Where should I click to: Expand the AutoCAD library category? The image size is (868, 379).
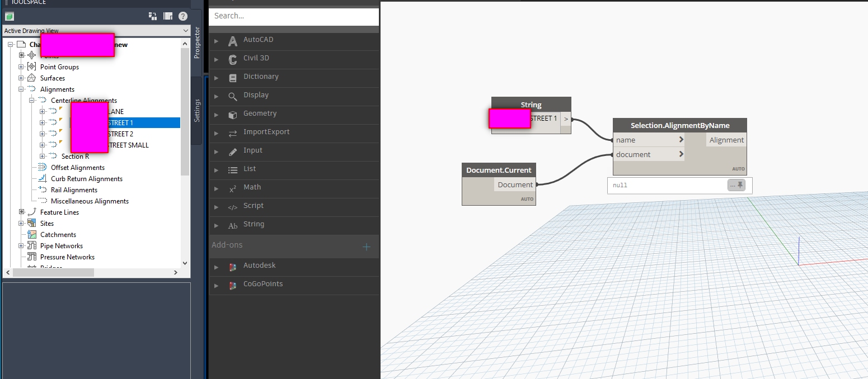point(217,41)
